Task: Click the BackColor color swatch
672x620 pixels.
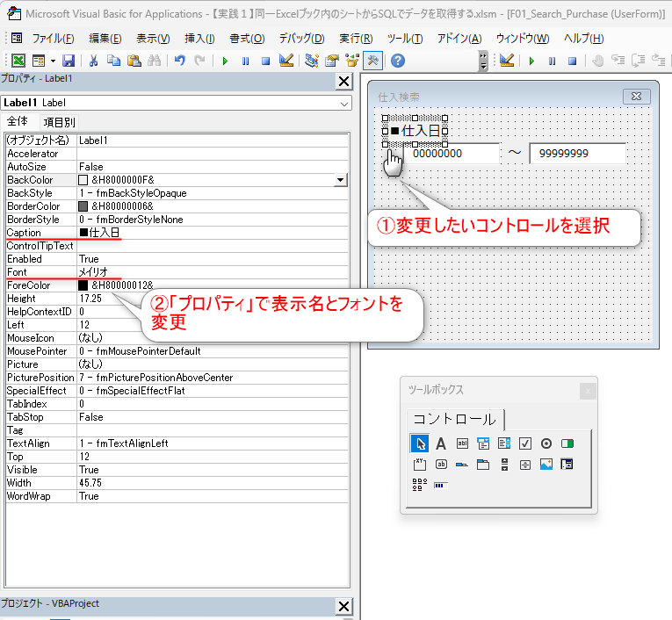Action: click(x=83, y=180)
